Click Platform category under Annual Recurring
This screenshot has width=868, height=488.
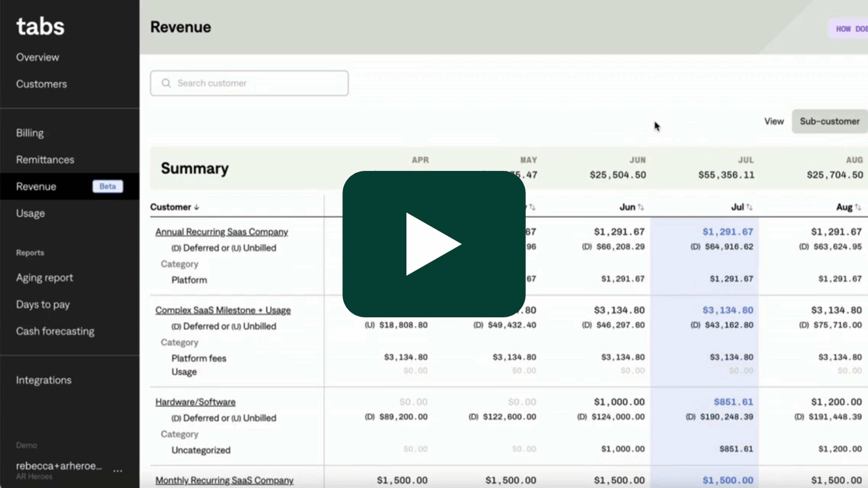coord(189,280)
